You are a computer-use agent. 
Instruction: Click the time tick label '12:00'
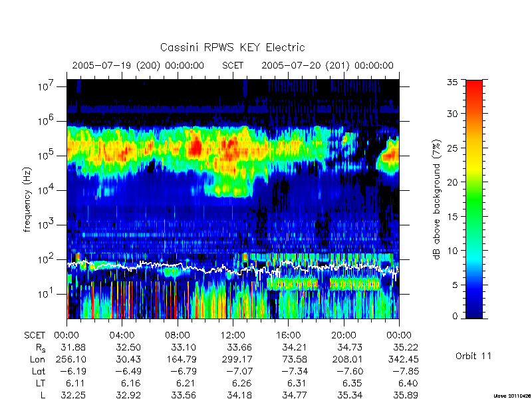pos(233,335)
